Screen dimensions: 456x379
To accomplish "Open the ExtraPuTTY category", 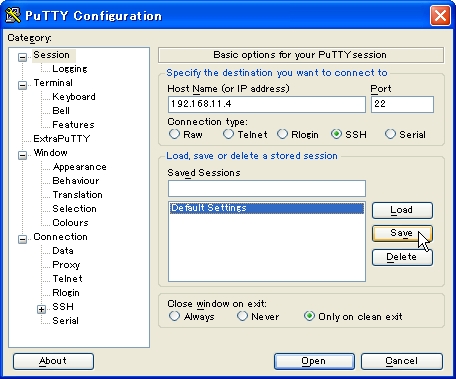I will [x=62, y=138].
